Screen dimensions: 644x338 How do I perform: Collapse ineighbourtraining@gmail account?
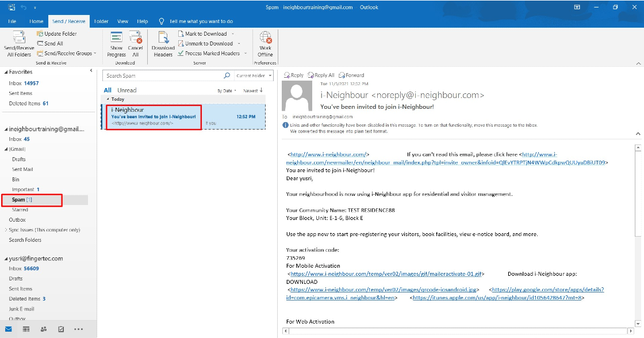tap(6, 129)
